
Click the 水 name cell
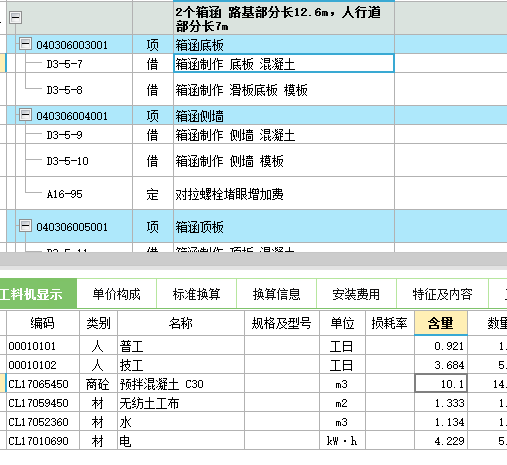pyautogui.click(x=181, y=422)
